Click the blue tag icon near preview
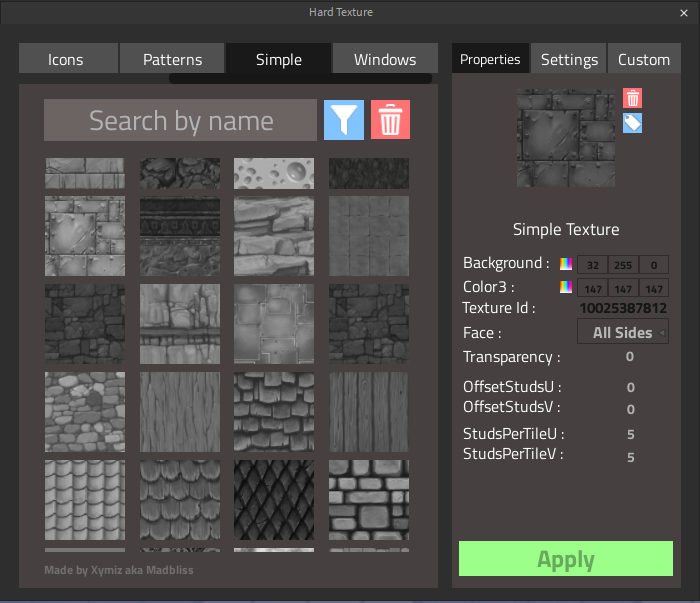This screenshot has height=603, width=700. point(632,123)
